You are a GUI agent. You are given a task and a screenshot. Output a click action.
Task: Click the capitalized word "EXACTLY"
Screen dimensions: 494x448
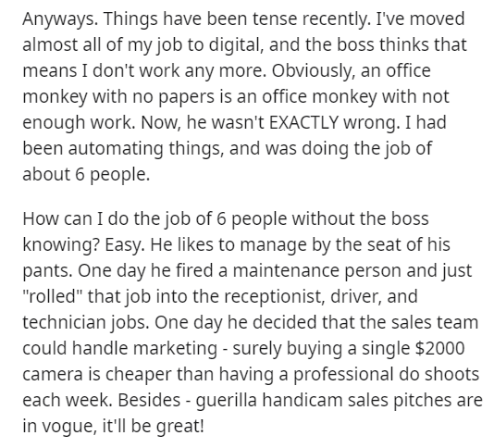(304, 122)
